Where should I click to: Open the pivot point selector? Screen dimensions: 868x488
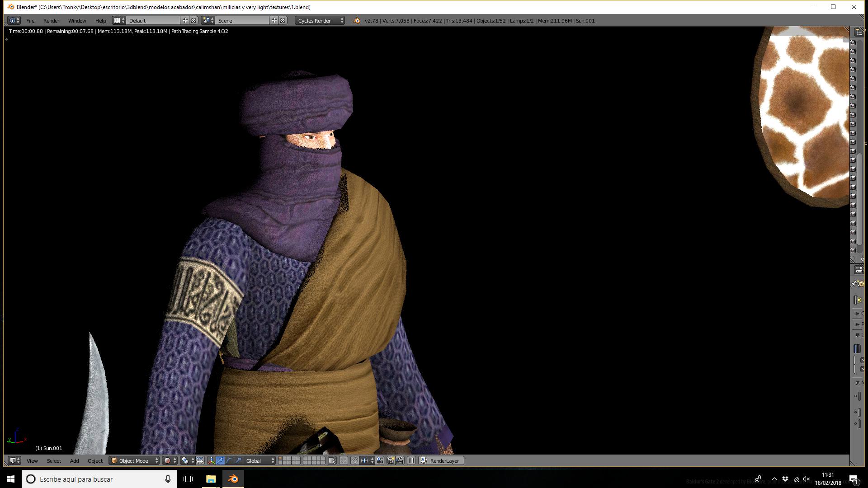coord(187,460)
